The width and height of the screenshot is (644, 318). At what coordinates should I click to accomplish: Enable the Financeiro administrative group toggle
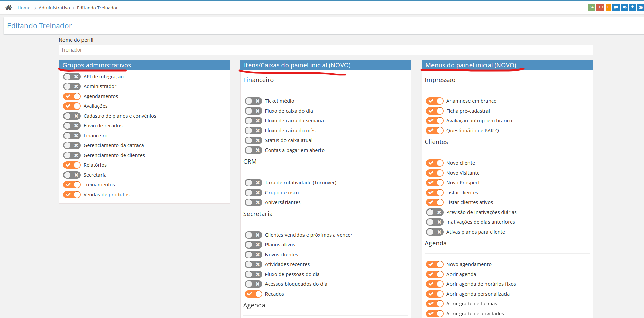pyautogui.click(x=72, y=136)
